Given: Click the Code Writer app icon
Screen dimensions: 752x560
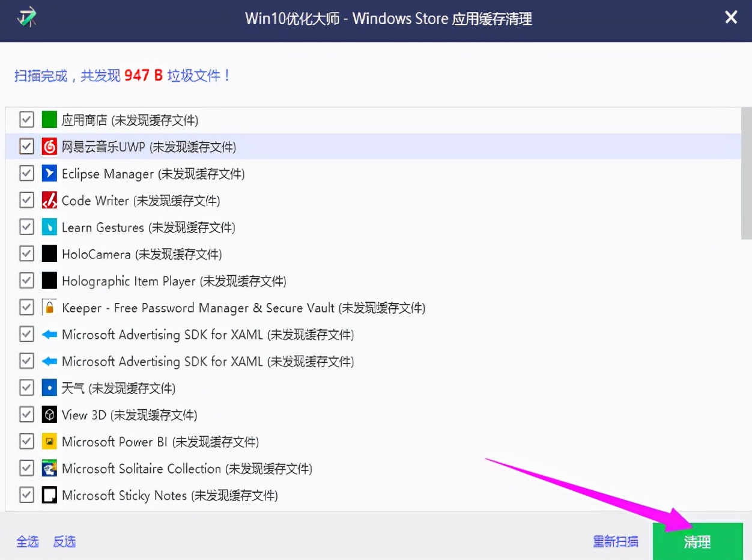Looking at the screenshot, I should (49, 199).
